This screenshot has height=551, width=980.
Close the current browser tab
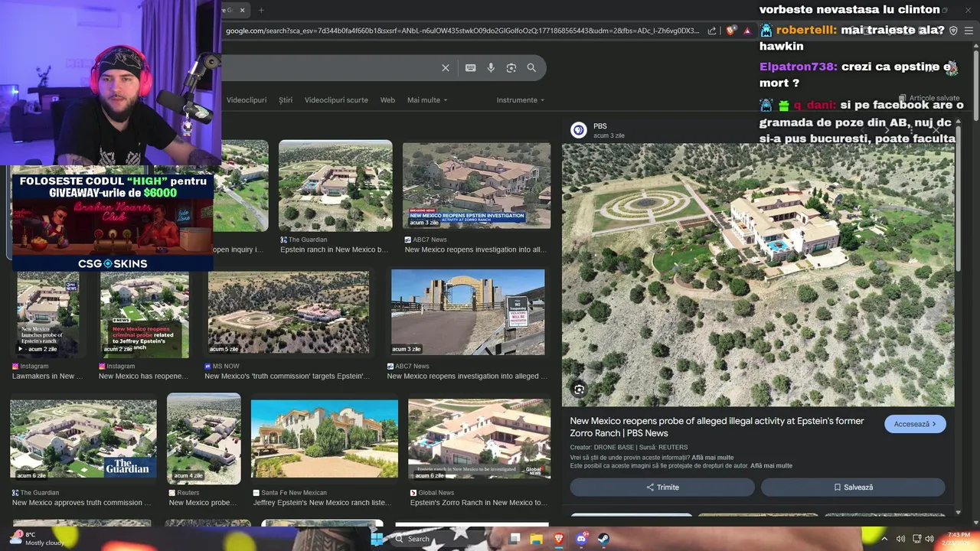click(x=243, y=10)
